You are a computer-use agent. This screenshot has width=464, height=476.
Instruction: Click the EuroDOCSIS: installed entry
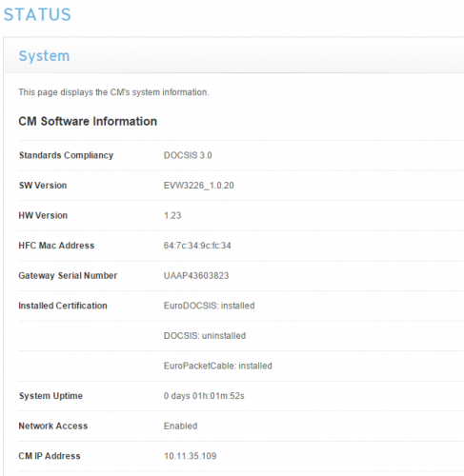[x=209, y=306]
